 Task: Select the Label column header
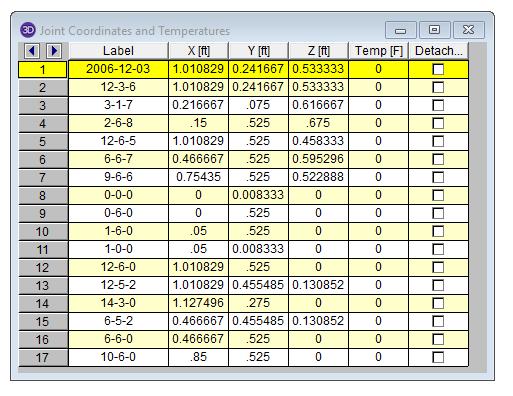tap(118, 51)
